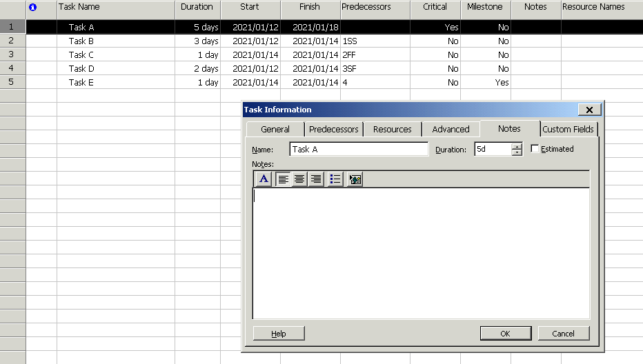Screen dimensions: 643x364
Task: Go to the Resources tab
Action: click(x=392, y=129)
